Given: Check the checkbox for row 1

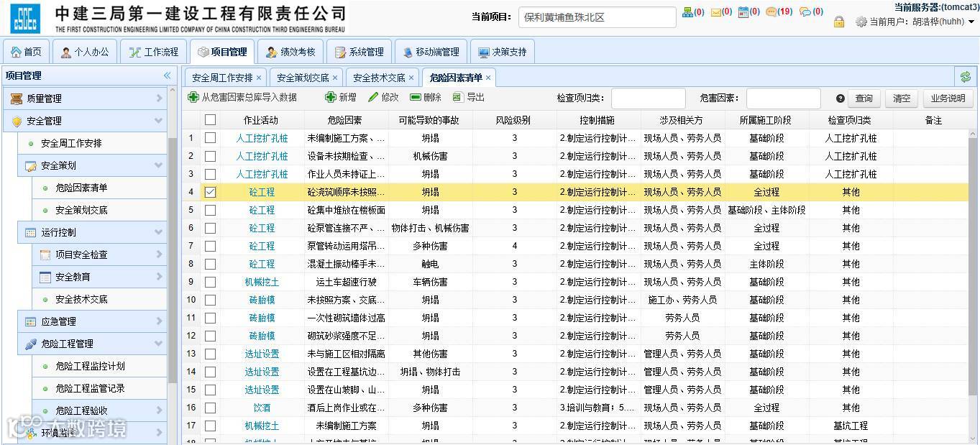Looking at the screenshot, I should point(210,138).
